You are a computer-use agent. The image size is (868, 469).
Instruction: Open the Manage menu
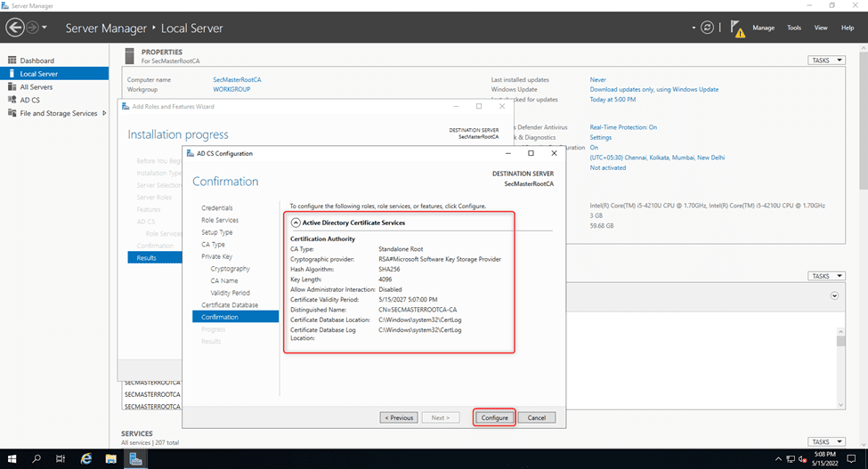(x=763, y=28)
